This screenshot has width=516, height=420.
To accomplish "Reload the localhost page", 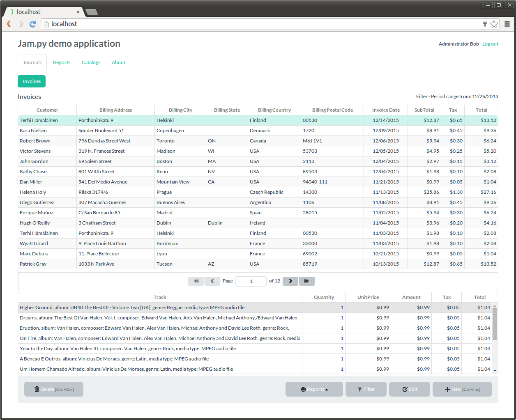I will pos(33,24).
